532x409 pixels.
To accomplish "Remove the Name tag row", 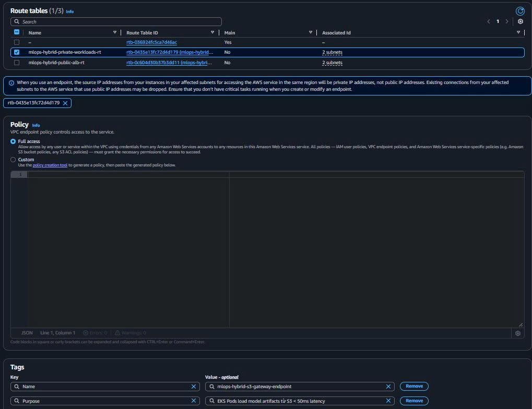I will tap(413, 386).
